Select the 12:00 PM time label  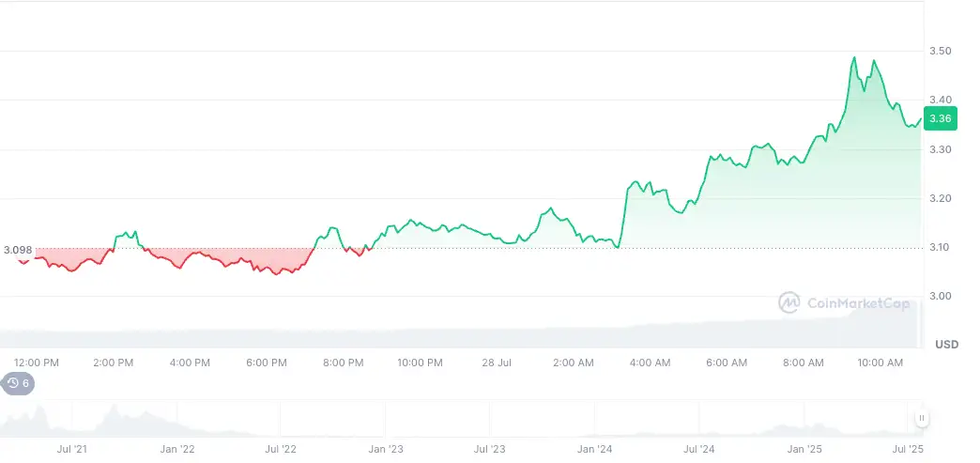point(37,363)
